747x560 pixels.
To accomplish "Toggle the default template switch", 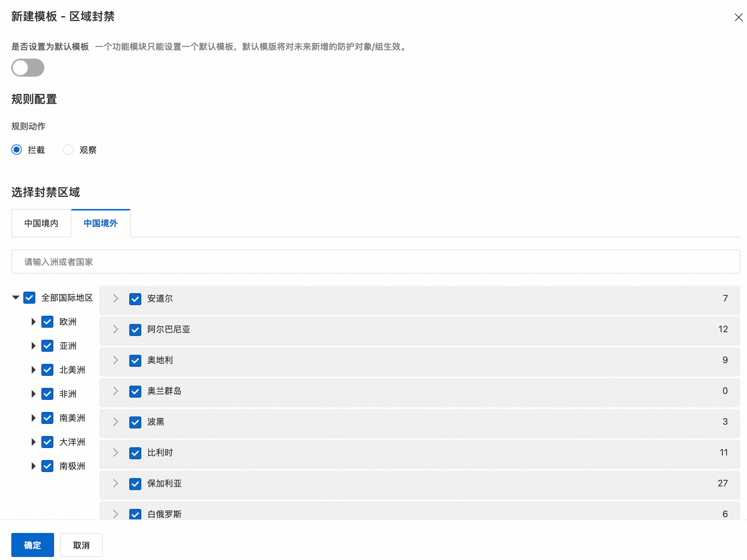I will [28, 68].
